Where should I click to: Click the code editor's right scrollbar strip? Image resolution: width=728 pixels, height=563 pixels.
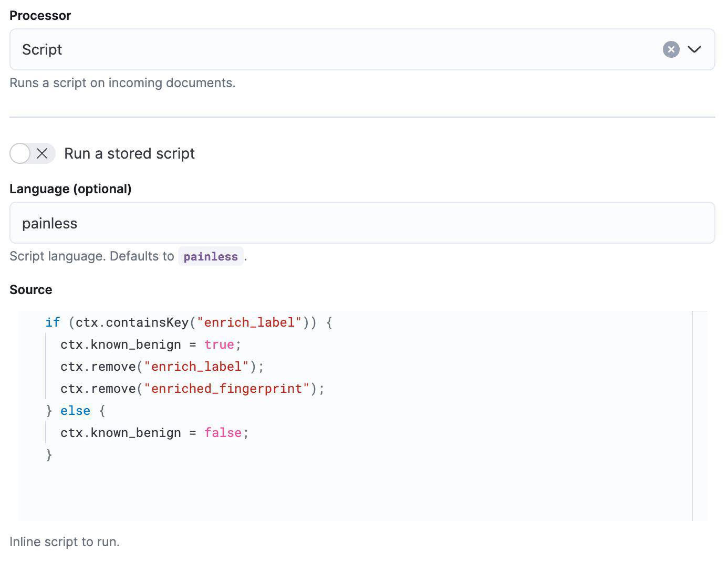click(700, 415)
